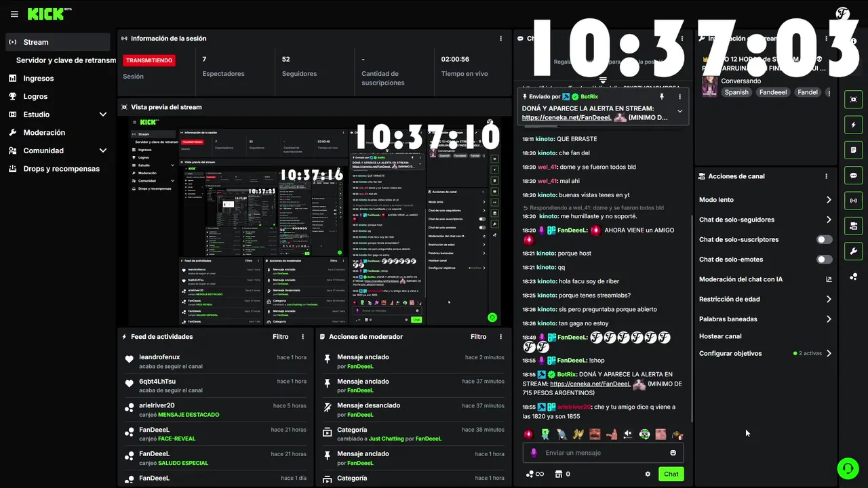Click the Fandeeel tag chip

tap(773, 92)
